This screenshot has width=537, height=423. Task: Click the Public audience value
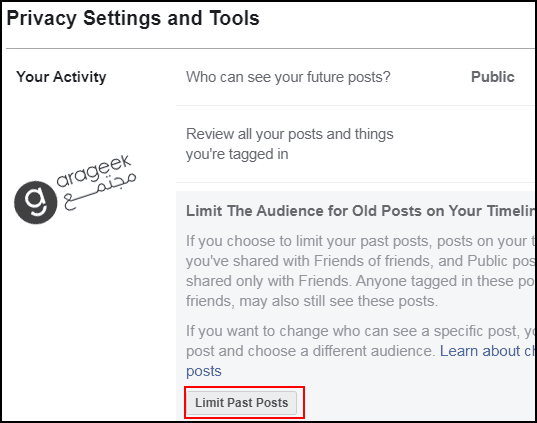pos(492,77)
